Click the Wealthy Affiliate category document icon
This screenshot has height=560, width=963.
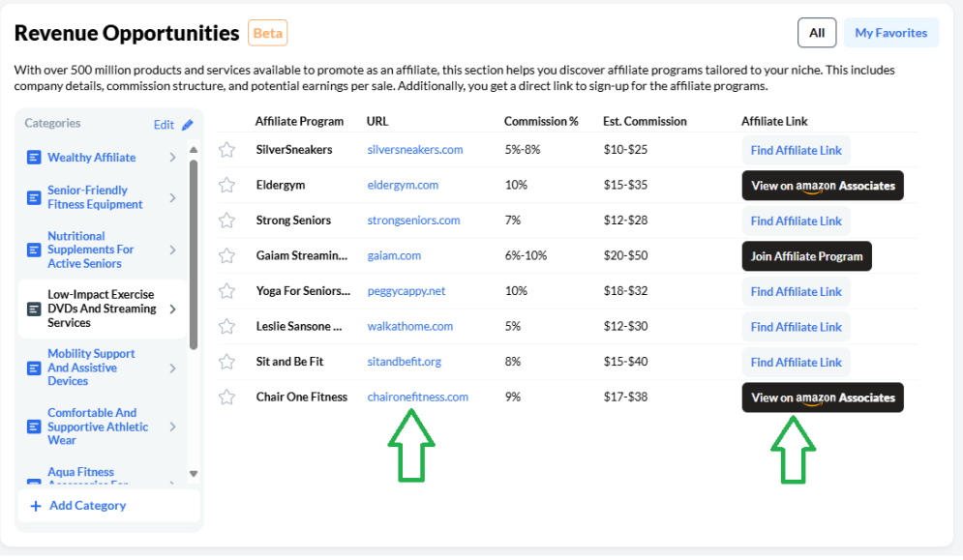pyautogui.click(x=35, y=158)
